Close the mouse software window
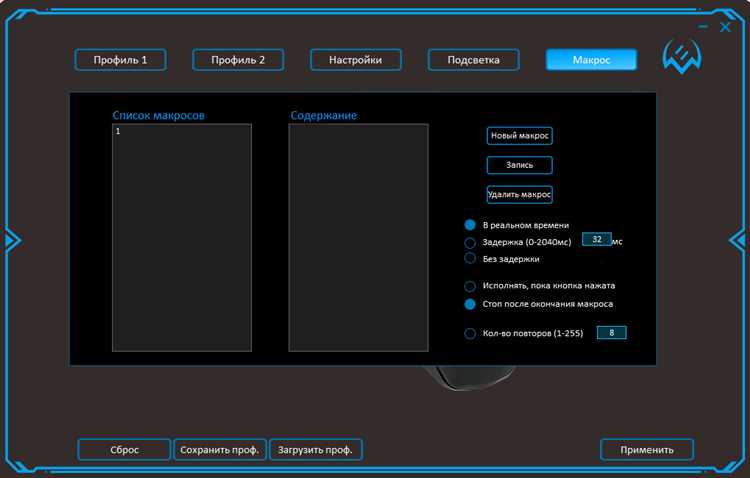Image resolution: width=750 pixels, height=478 pixels. tap(725, 27)
